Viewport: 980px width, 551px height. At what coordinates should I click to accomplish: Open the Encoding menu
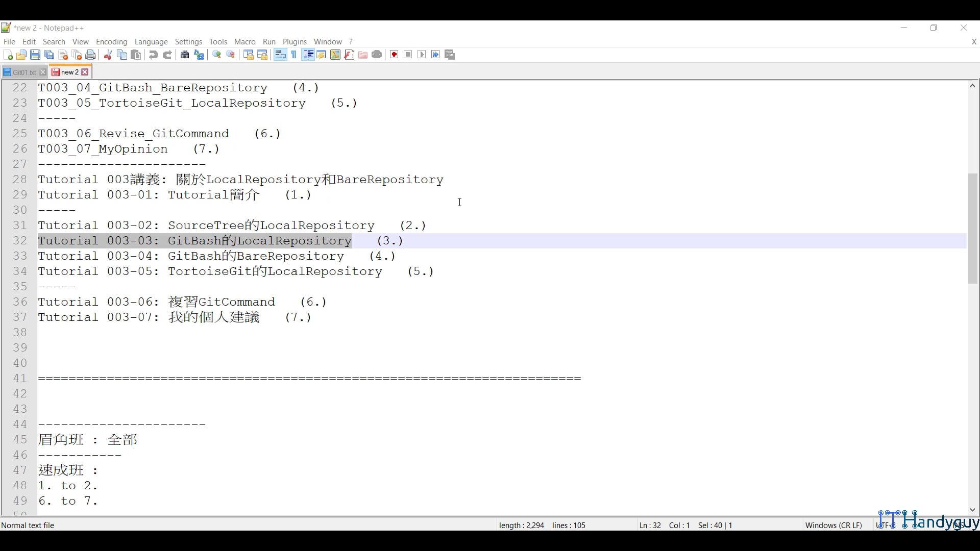click(x=111, y=42)
